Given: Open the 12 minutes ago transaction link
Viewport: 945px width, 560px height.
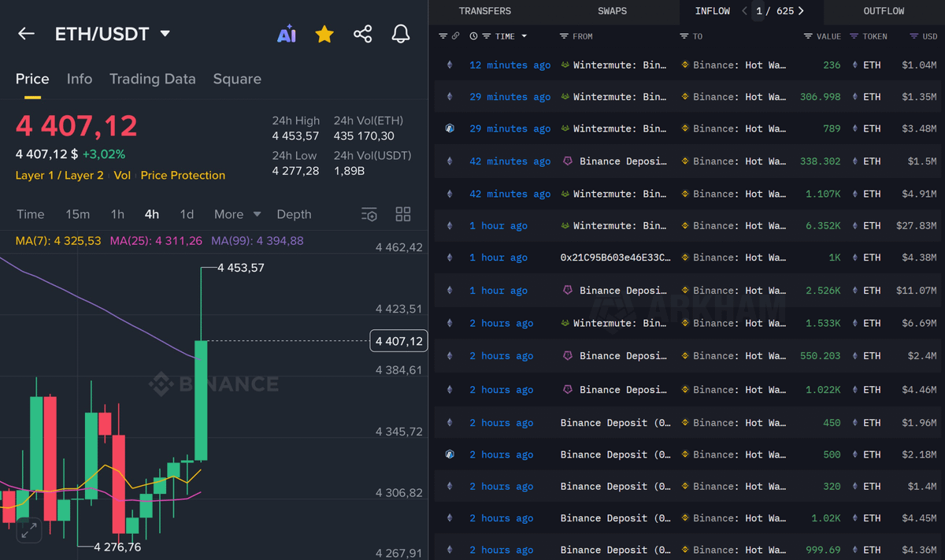Looking at the screenshot, I should pyautogui.click(x=510, y=65).
